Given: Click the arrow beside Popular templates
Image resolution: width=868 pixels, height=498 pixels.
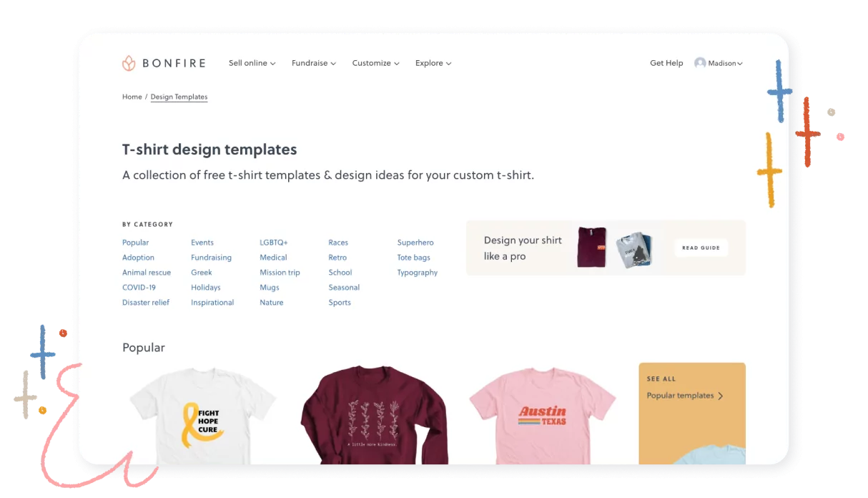Looking at the screenshot, I should [721, 396].
